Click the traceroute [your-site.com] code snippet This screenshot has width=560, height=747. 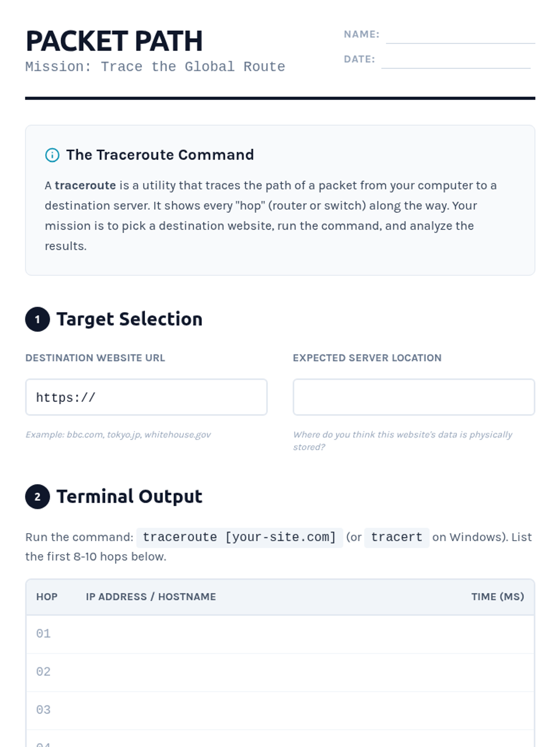coord(239,537)
